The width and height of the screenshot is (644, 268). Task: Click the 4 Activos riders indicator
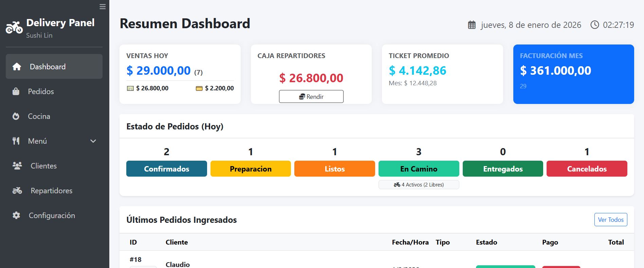point(419,185)
